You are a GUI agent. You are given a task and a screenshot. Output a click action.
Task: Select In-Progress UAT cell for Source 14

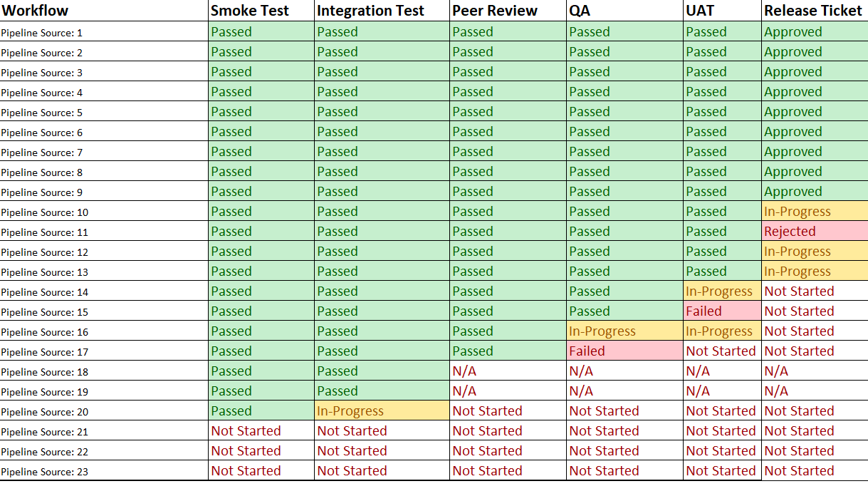[722, 291]
